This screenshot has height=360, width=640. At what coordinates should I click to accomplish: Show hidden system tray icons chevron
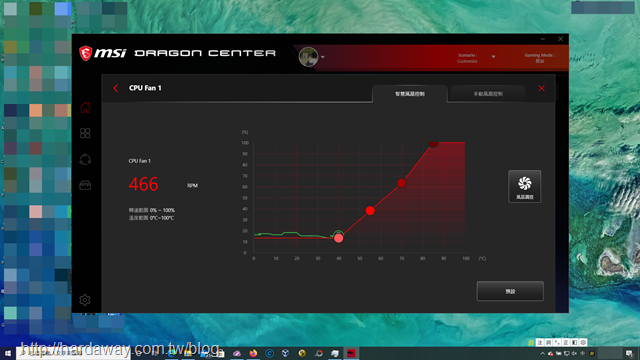point(542,353)
